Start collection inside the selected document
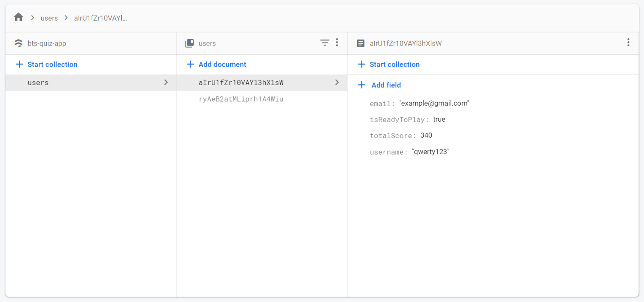 [389, 64]
